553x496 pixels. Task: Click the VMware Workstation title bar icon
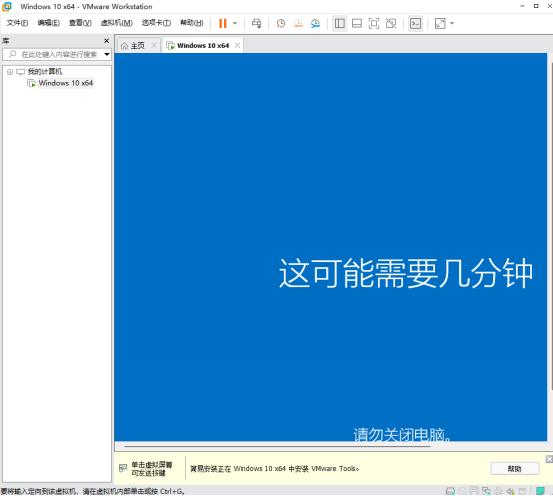point(7,6)
